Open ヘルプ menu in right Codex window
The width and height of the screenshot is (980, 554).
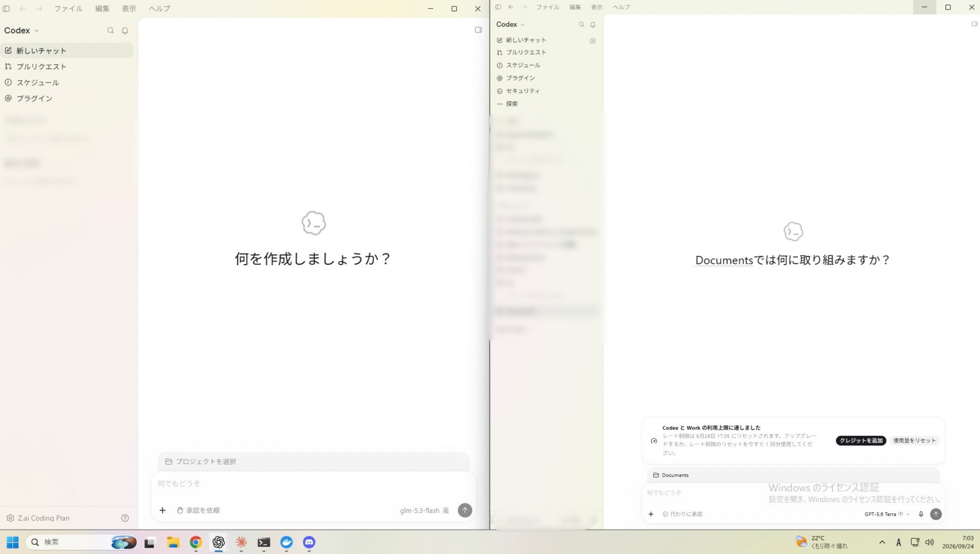pos(621,7)
